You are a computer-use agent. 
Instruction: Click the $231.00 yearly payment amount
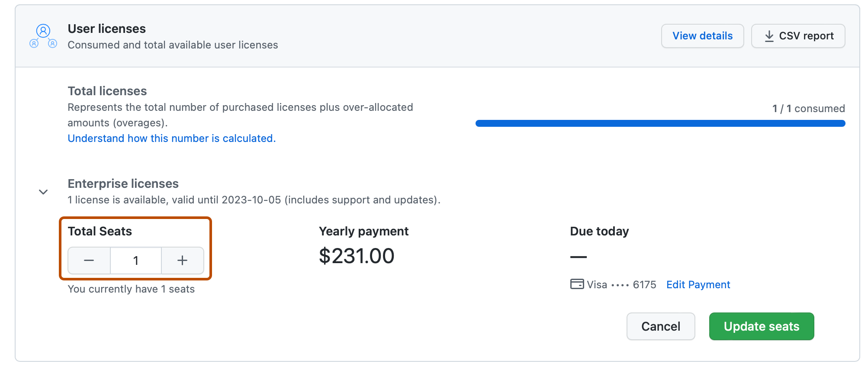click(x=357, y=256)
